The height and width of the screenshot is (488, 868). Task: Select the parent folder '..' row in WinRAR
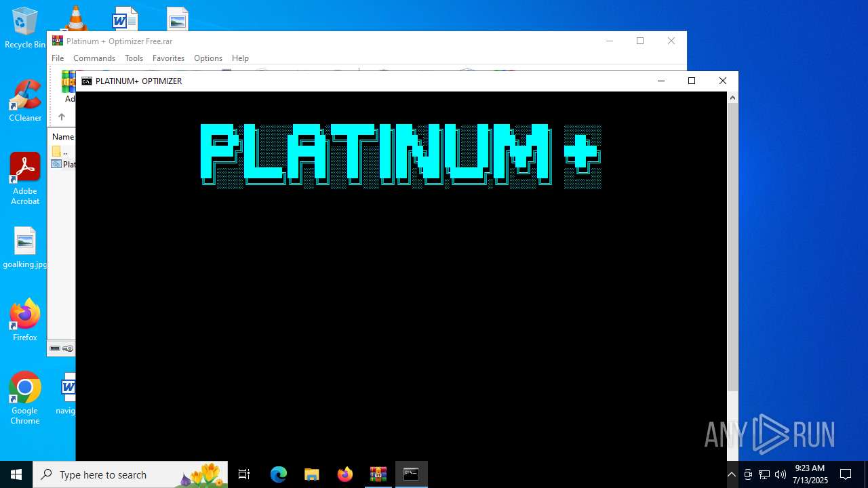63,152
